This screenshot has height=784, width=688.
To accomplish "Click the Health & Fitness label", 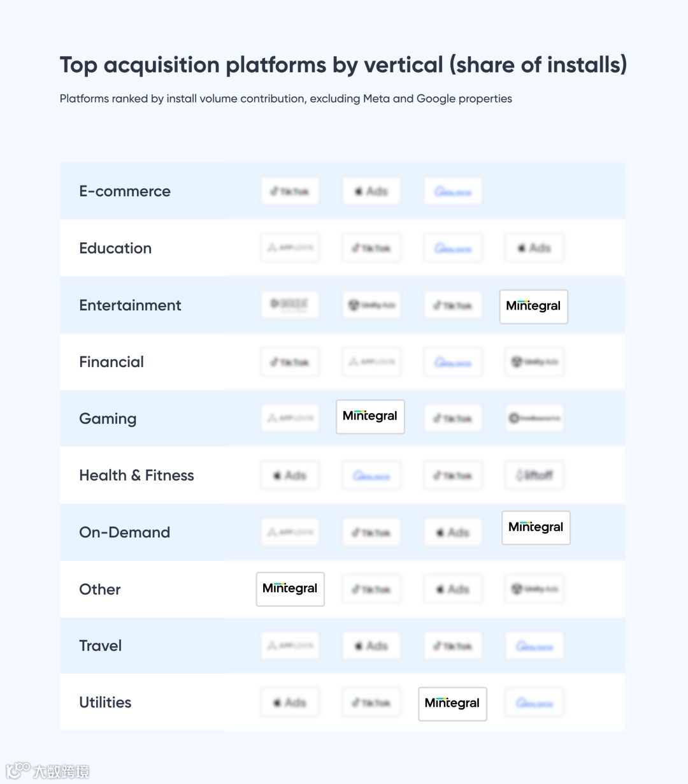I will point(136,475).
